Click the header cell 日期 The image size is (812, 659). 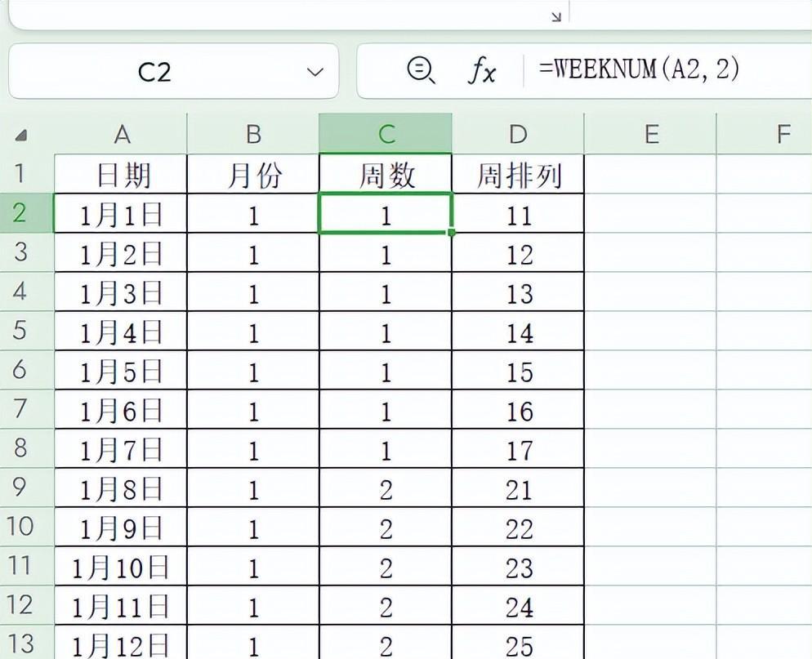[121, 174]
